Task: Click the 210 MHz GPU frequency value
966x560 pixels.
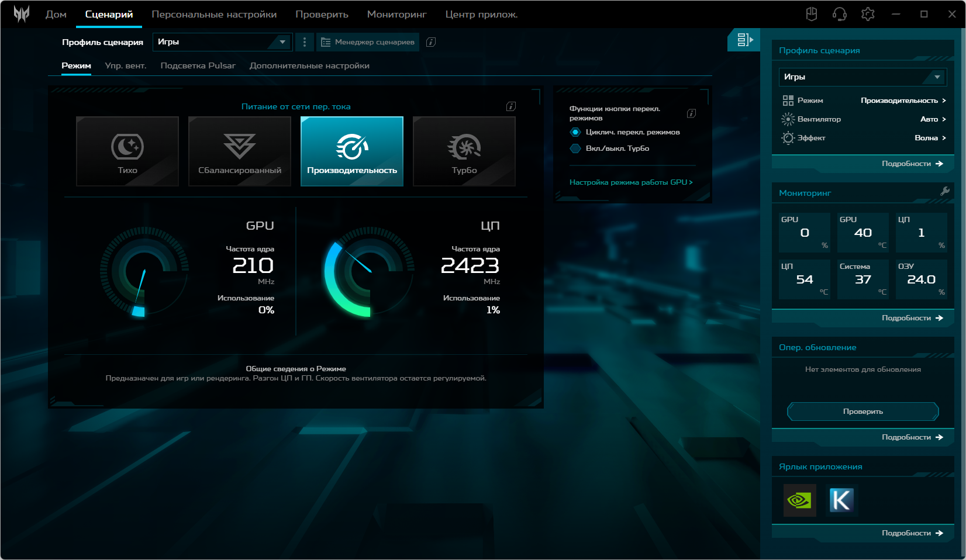Action: (253, 266)
